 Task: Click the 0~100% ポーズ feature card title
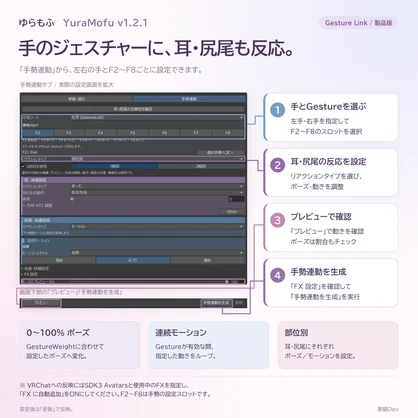[x=58, y=333]
